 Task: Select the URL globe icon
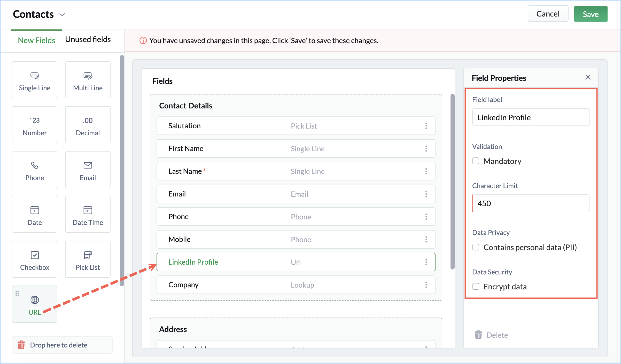tap(35, 300)
